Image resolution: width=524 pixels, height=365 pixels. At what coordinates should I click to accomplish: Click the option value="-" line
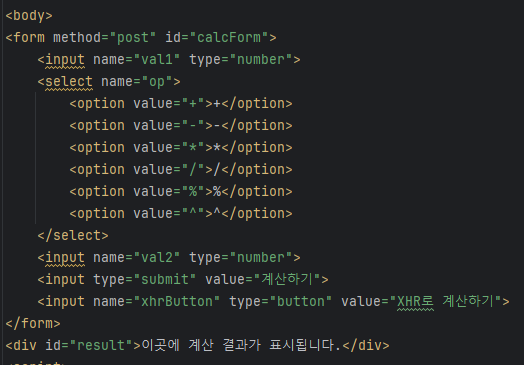[x=181, y=126]
